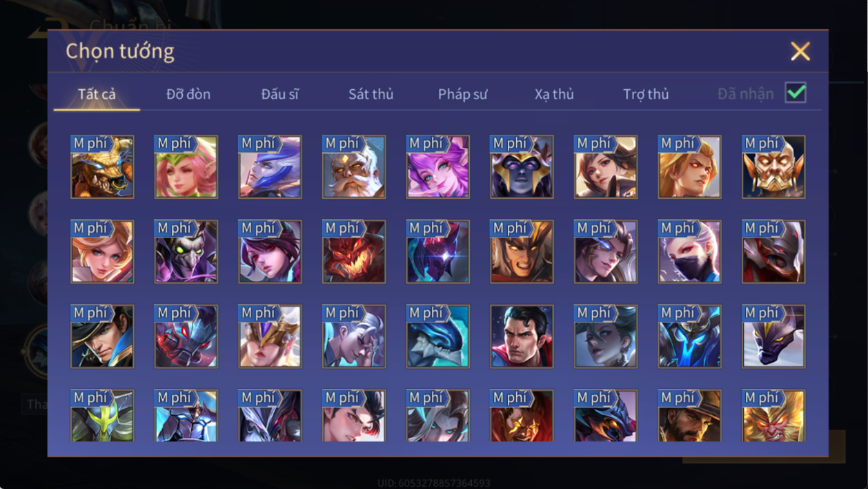Viewport: 868px width, 489px height.
Task: Open the Trợ thủ tab
Action: click(646, 94)
